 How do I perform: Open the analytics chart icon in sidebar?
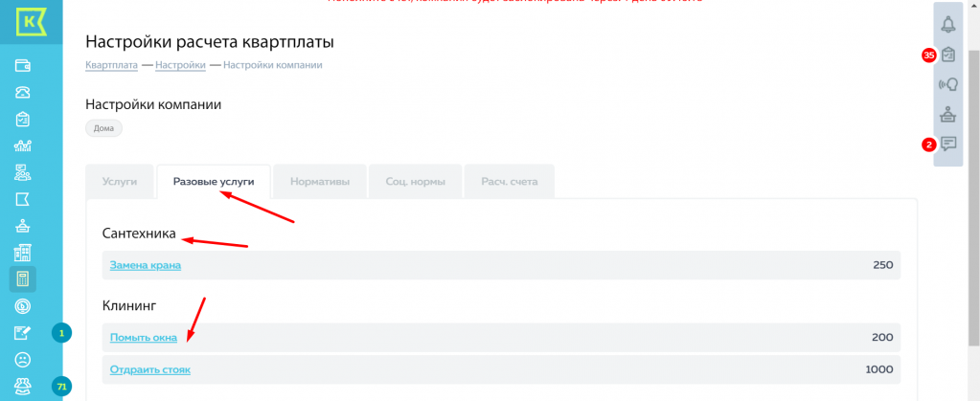tap(23, 146)
